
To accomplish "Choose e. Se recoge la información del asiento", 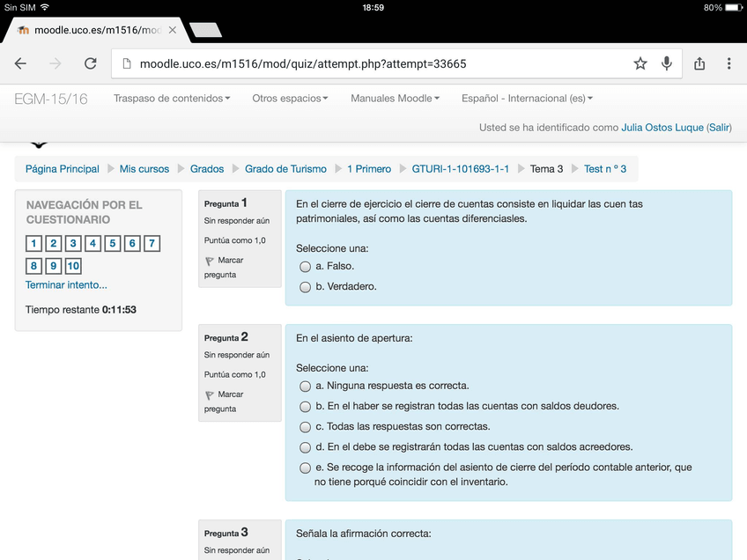I will [305, 468].
